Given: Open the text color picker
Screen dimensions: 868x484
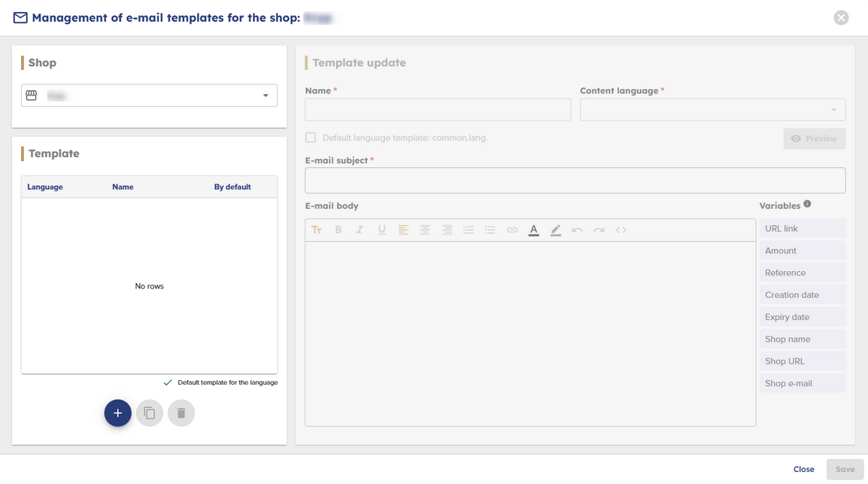Looking at the screenshot, I should [x=533, y=230].
